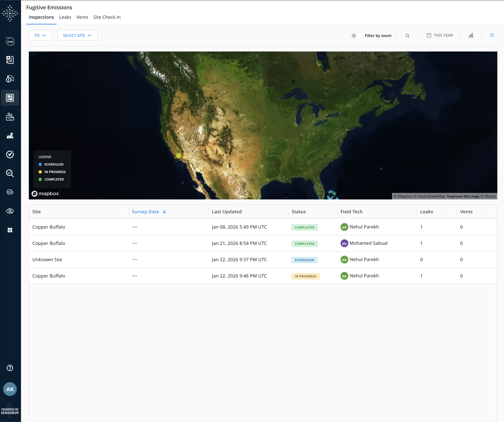Click the Sensorup logo at top
The height and width of the screenshot is (422, 504).
[x=10, y=13]
